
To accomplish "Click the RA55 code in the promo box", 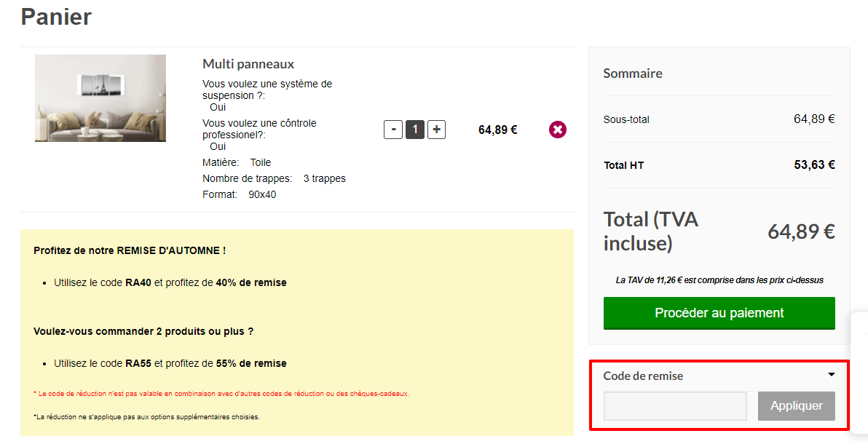I will (138, 364).
